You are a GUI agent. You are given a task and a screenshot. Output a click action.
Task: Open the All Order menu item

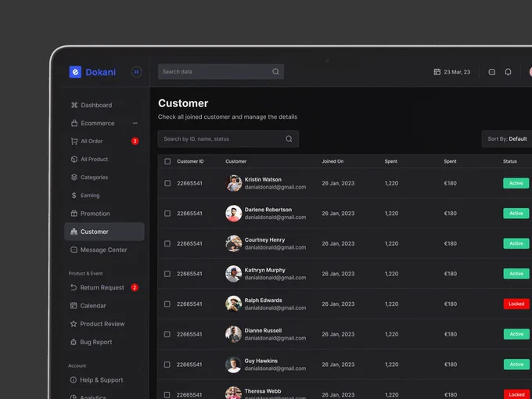[103, 141]
